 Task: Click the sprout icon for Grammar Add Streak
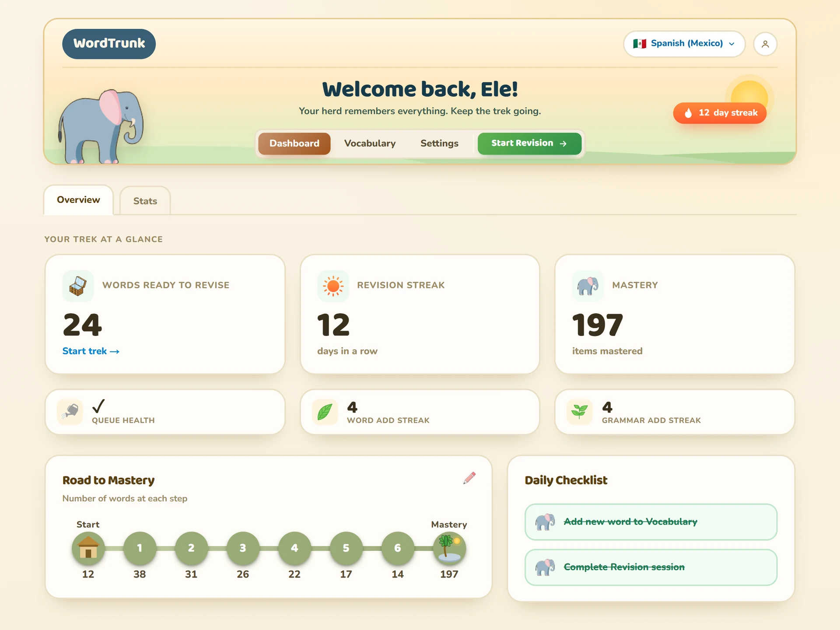coord(580,412)
